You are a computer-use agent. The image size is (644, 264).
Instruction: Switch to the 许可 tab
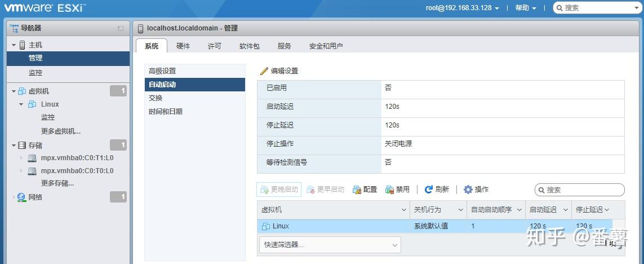pos(215,46)
